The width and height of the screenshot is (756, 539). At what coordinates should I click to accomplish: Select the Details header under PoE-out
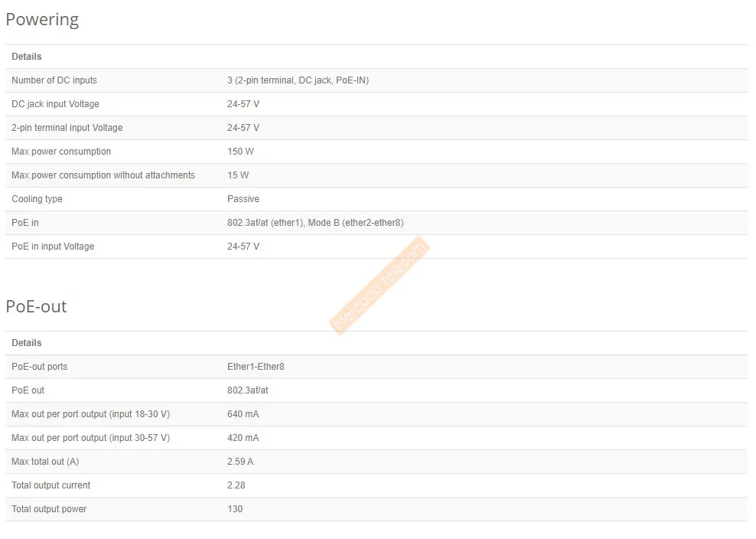coord(27,343)
